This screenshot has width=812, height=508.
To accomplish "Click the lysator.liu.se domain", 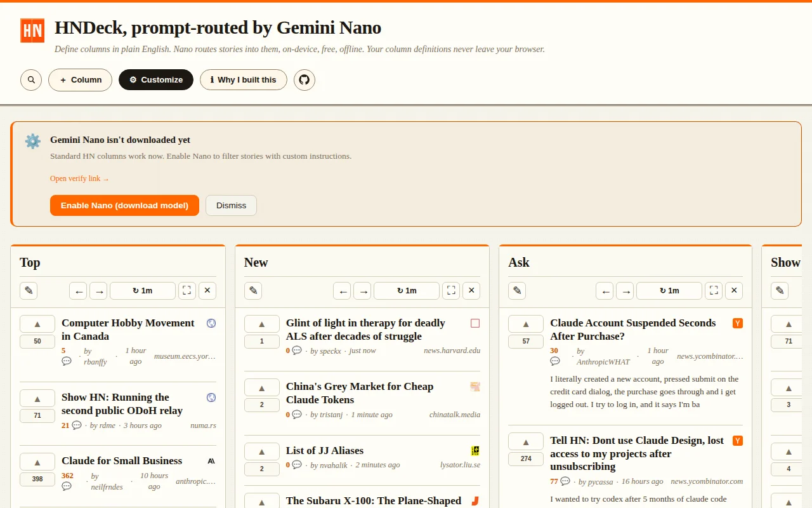I will [x=461, y=465].
